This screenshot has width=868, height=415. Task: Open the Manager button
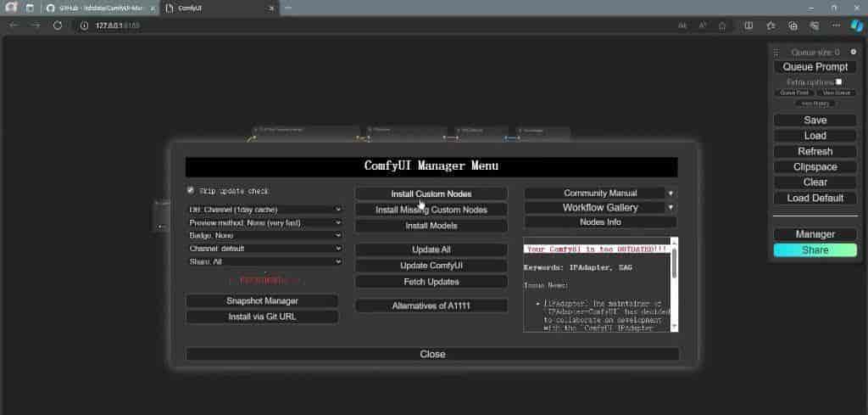coord(815,234)
